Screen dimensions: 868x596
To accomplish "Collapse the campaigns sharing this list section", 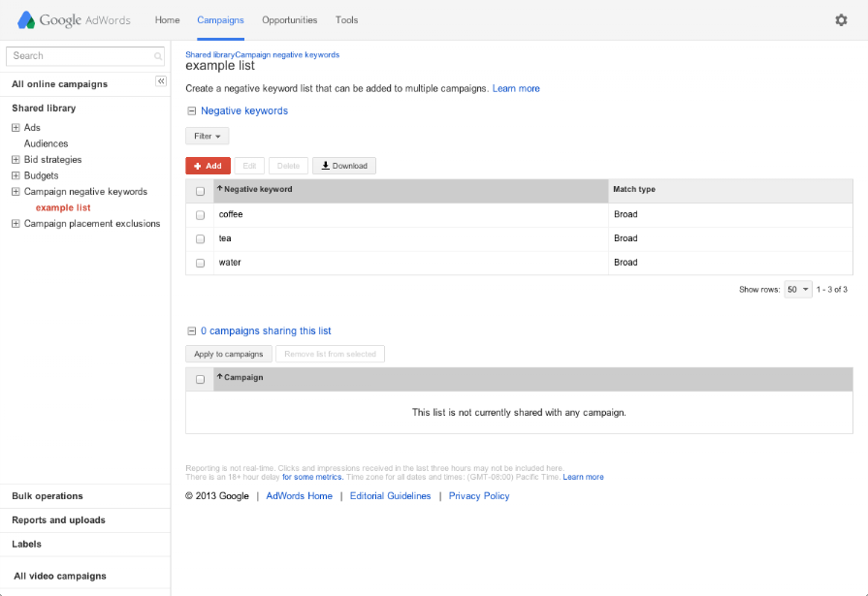I will click(x=191, y=331).
